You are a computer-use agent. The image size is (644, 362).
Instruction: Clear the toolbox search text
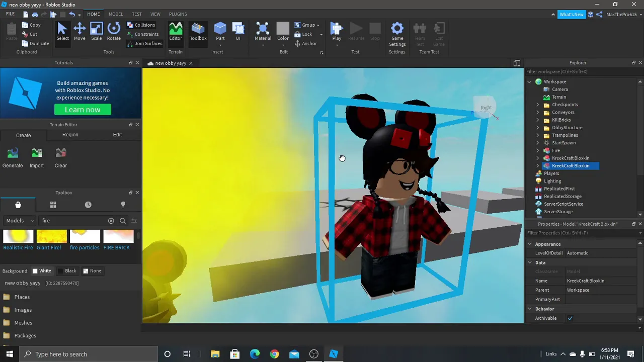point(111,221)
